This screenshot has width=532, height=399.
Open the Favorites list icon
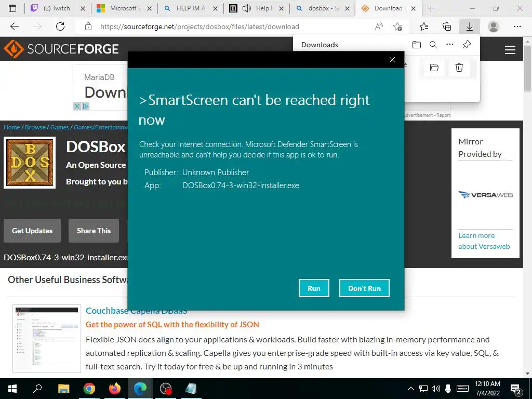[424, 26]
